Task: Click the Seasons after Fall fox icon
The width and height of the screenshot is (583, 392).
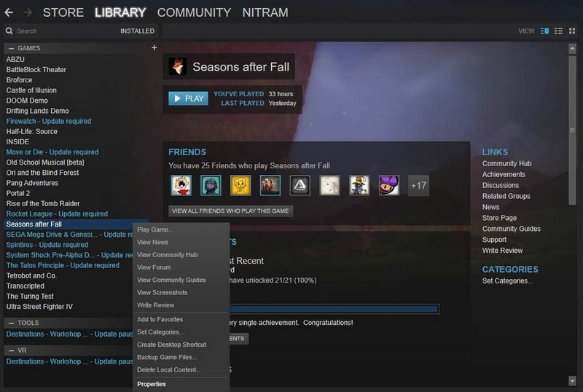Action: [x=178, y=66]
